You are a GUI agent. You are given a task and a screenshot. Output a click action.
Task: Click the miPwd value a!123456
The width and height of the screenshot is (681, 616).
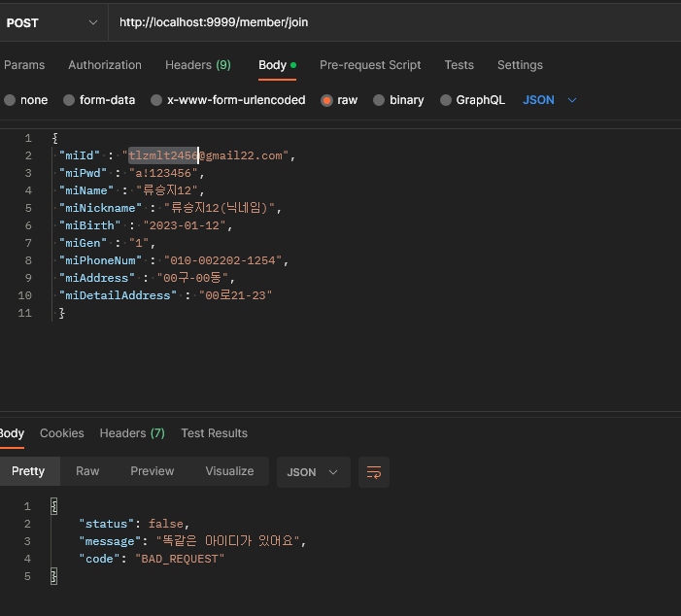pyautogui.click(x=163, y=173)
